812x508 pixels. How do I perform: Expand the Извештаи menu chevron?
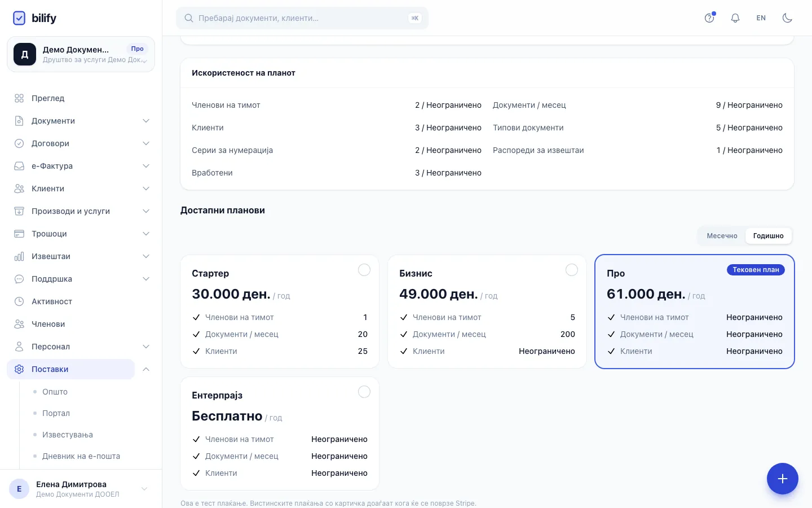(x=146, y=256)
